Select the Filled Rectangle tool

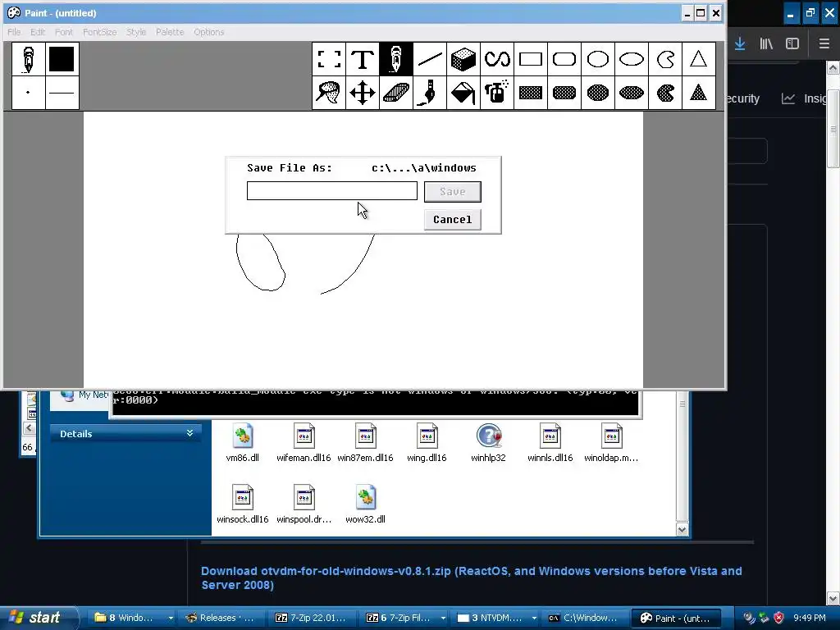(x=531, y=93)
